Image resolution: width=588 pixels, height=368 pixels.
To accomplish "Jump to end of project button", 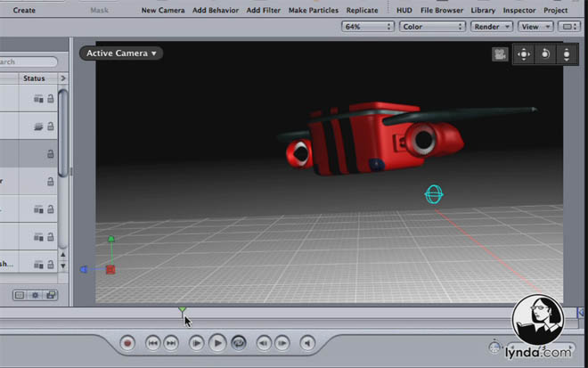I will tap(171, 343).
